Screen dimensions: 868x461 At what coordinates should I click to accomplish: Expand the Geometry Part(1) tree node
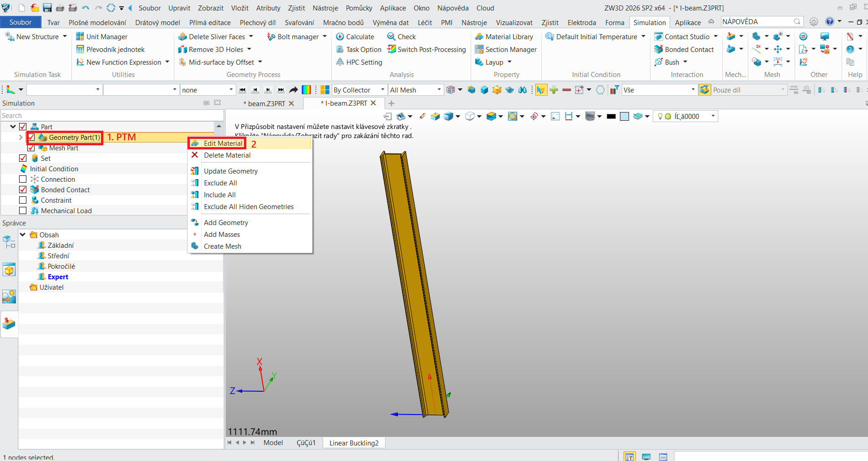(21, 137)
